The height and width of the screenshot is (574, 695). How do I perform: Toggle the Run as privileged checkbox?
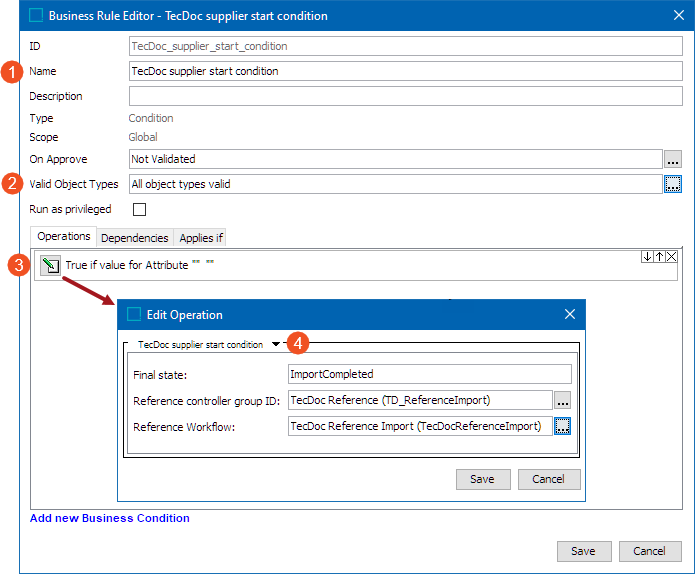tap(139, 209)
